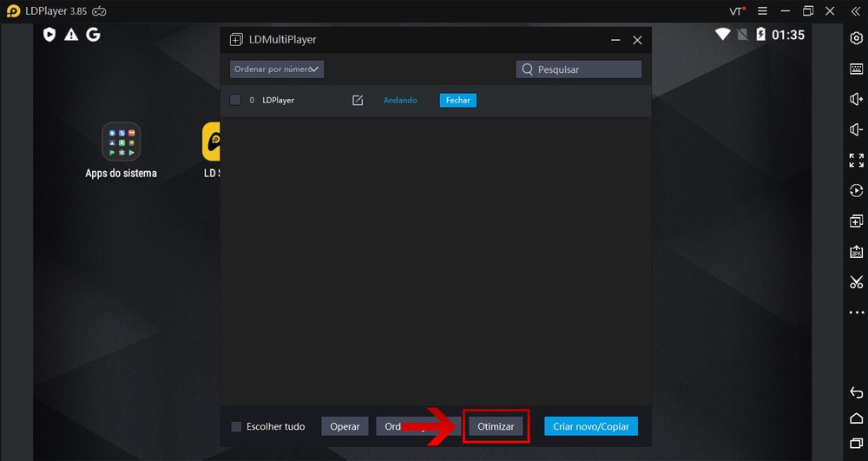Click the Google G status icon

click(93, 35)
